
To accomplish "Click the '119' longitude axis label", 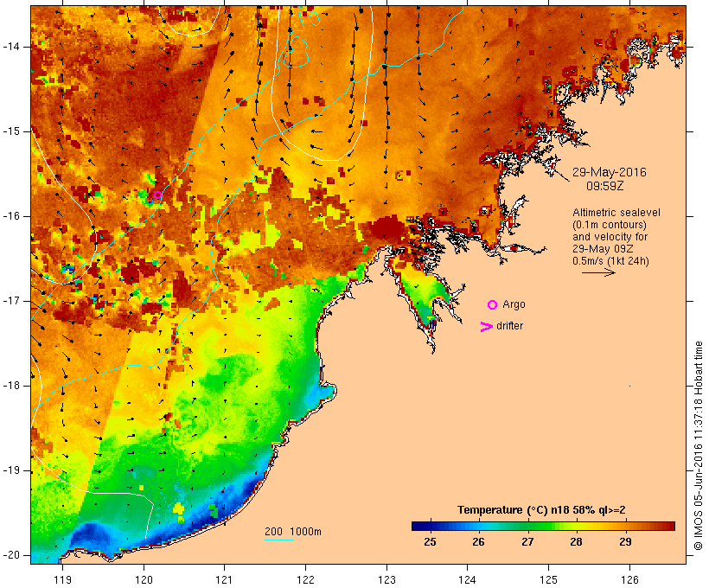I will coord(62,579).
